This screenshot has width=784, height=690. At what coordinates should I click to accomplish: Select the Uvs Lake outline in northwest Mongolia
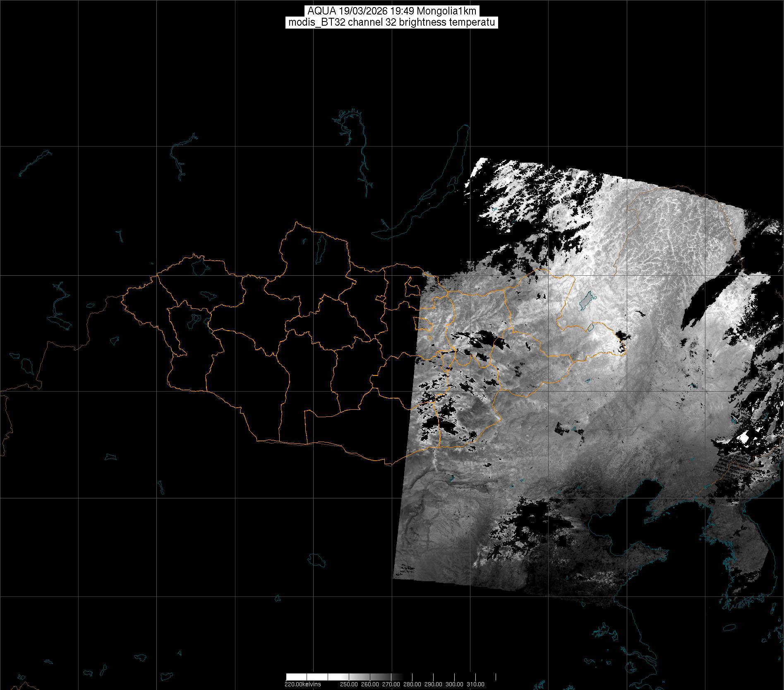199,266
